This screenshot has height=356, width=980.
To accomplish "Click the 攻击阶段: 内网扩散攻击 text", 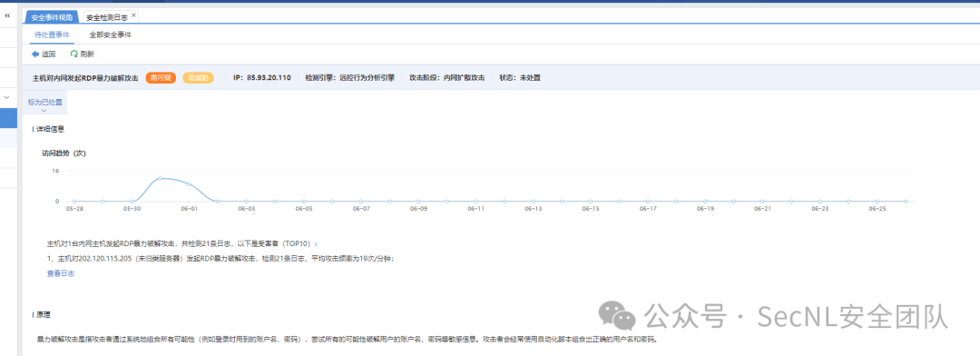I will [446, 78].
